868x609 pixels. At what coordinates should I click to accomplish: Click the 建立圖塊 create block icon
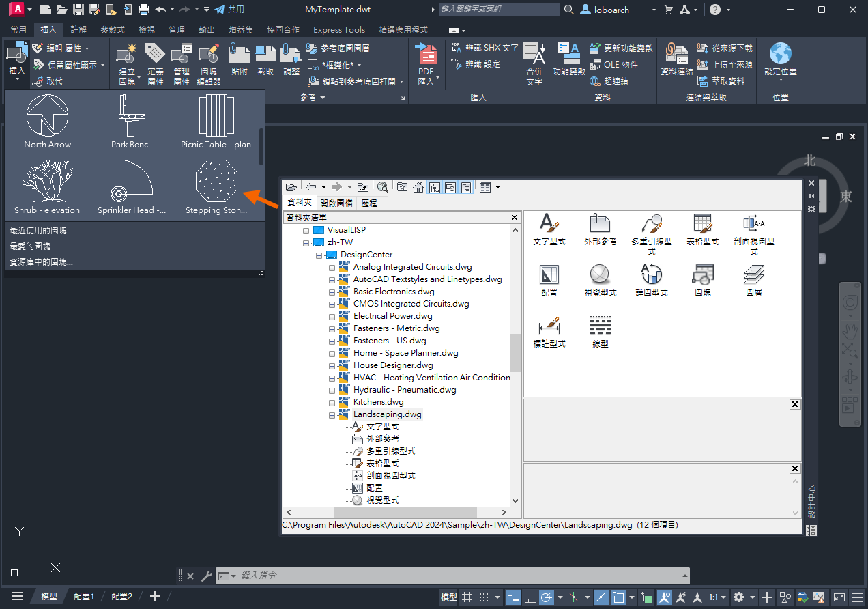(x=127, y=53)
